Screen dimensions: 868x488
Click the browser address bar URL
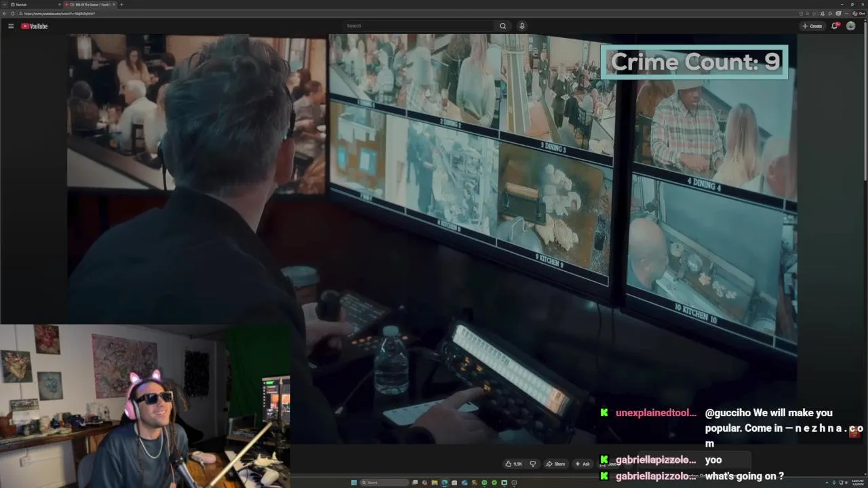coord(60,14)
